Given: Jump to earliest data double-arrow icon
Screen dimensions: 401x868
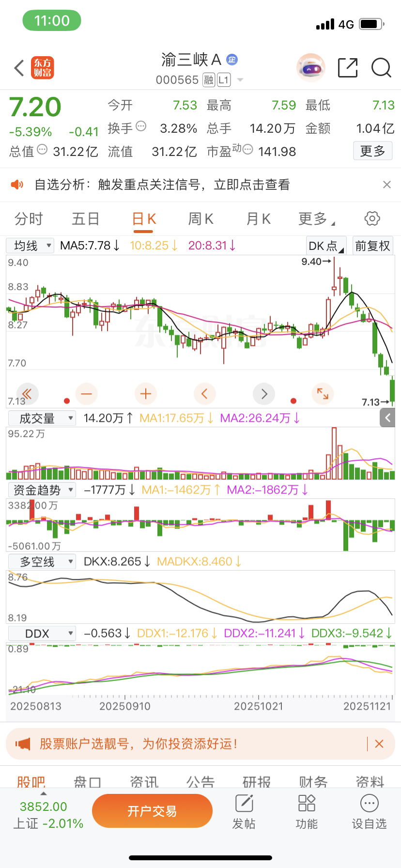Looking at the screenshot, I should pyautogui.click(x=27, y=394).
